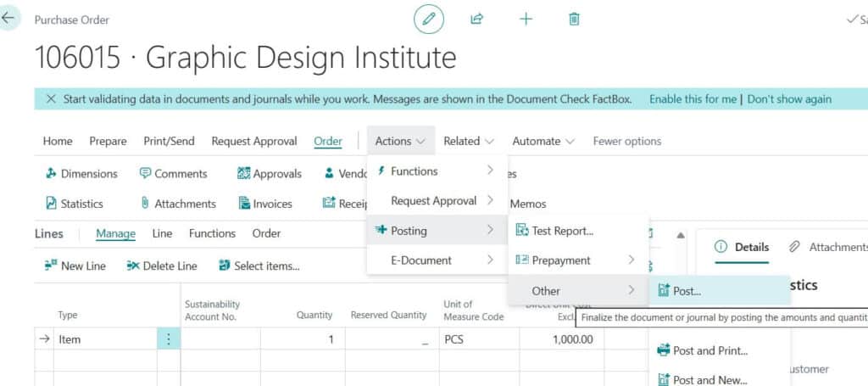This screenshot has height=386, width=868.
Task: Select the Lines Order tab
Action: click(x=266, y=233)
